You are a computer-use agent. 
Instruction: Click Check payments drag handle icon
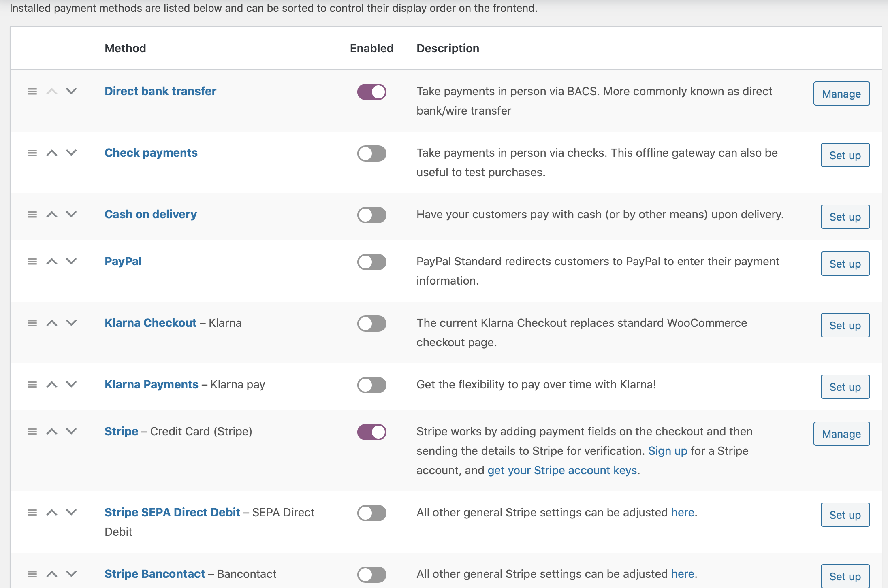click(32, 153)
